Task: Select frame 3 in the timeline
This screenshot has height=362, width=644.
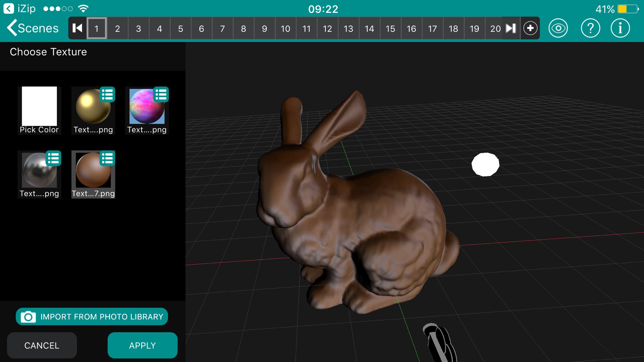Action: coord(138,28)
